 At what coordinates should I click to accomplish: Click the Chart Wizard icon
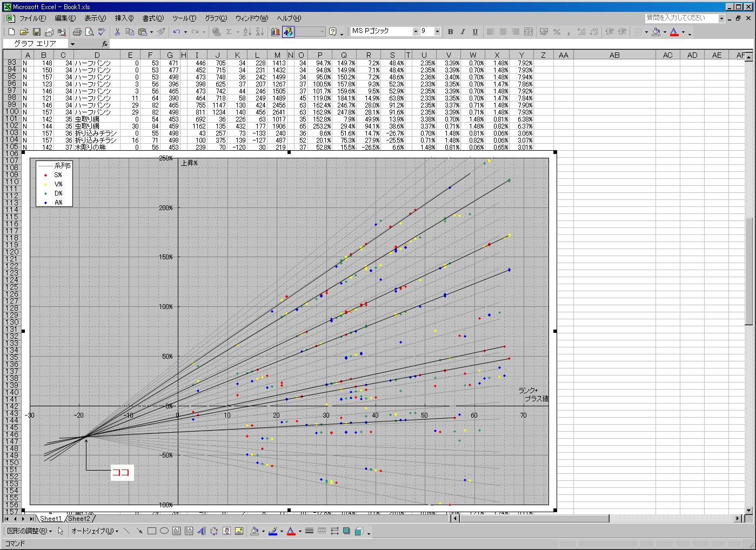(276, 32)
